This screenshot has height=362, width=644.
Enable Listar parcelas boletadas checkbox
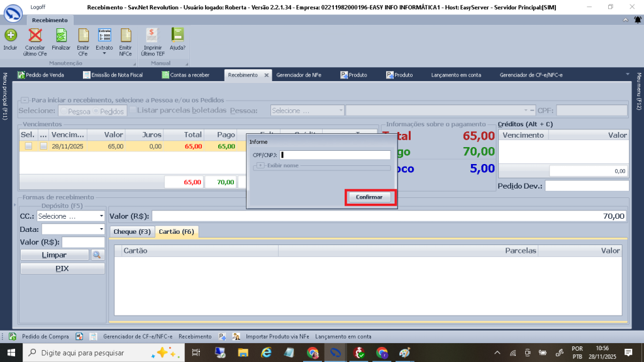[x=133, y=111]
